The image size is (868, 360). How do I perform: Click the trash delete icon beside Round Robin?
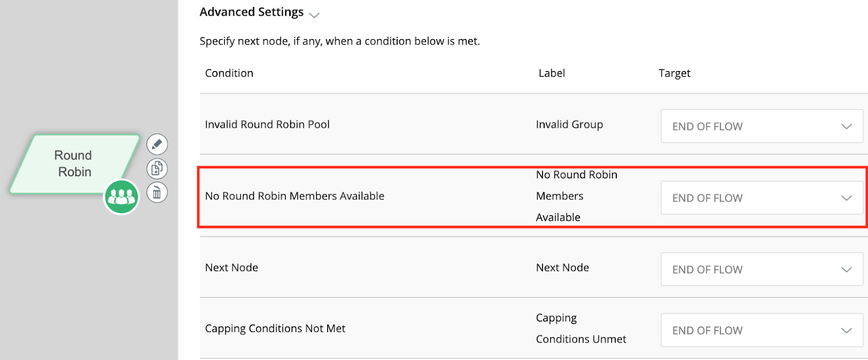tap(157, 192)
